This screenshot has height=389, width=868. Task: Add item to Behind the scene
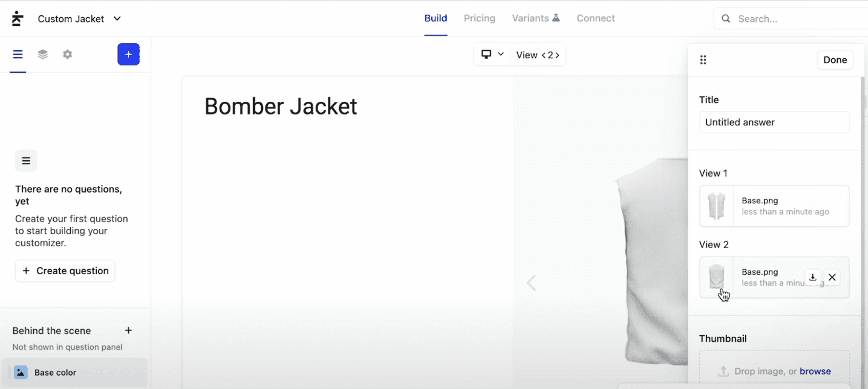coord(129,330)
